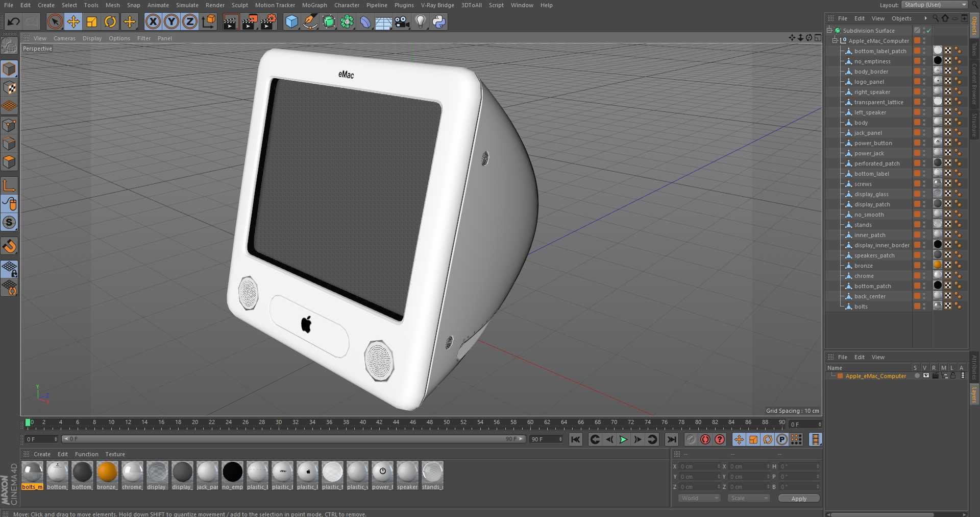Select the Live Selection tool
The width and height of the screenshot is (980, 517).
55,21
